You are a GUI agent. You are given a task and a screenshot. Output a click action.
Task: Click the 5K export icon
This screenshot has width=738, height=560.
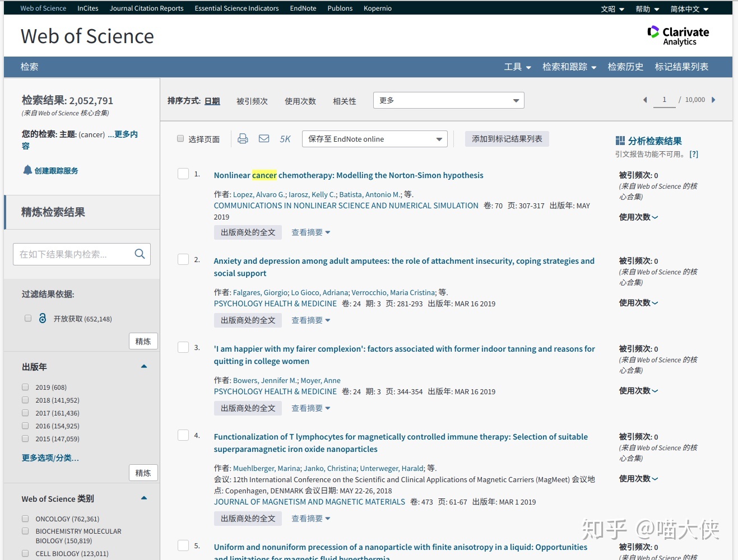click(285, 139)
